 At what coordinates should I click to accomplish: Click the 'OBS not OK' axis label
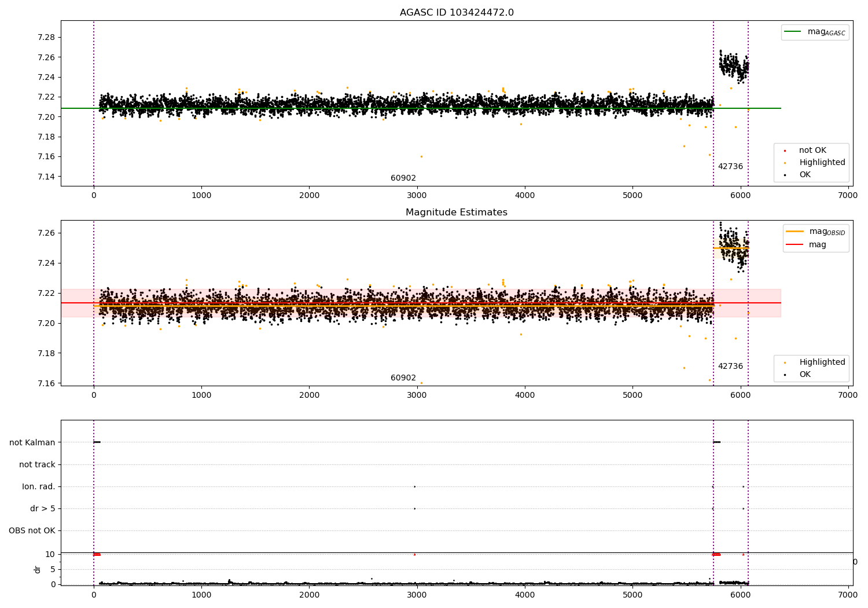[32, 531]
